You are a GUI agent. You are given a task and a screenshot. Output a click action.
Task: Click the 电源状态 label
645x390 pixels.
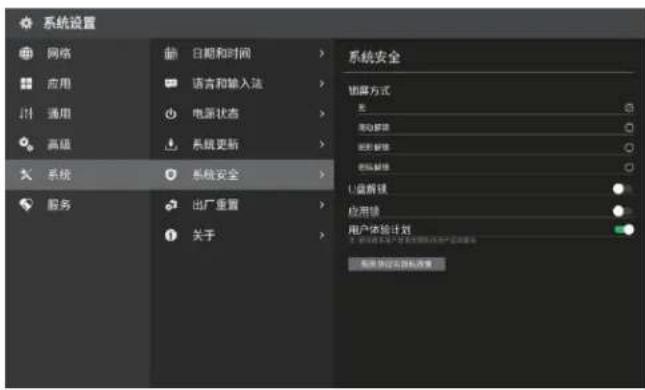pos(216,114)
